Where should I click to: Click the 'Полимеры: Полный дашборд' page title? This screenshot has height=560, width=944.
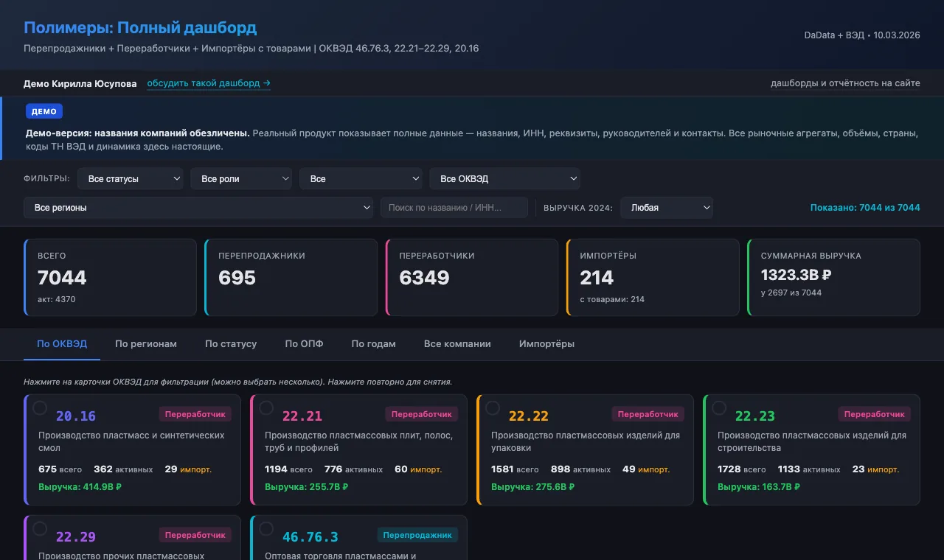140,28
